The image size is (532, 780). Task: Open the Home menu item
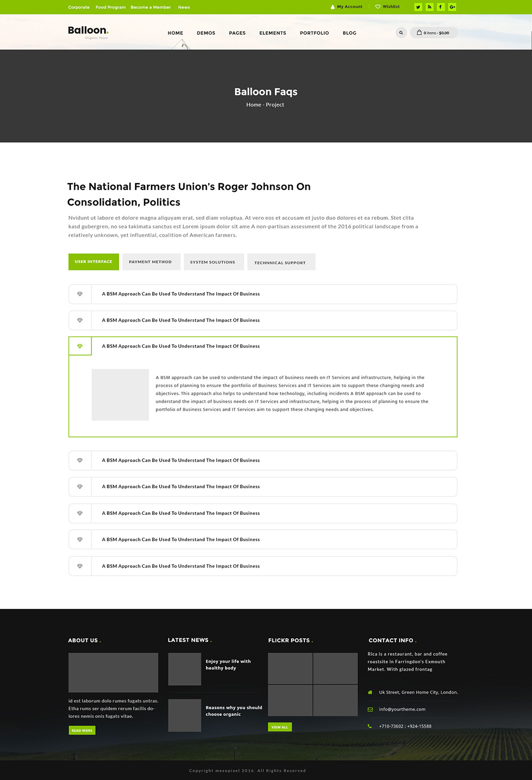tap(176, 33)
